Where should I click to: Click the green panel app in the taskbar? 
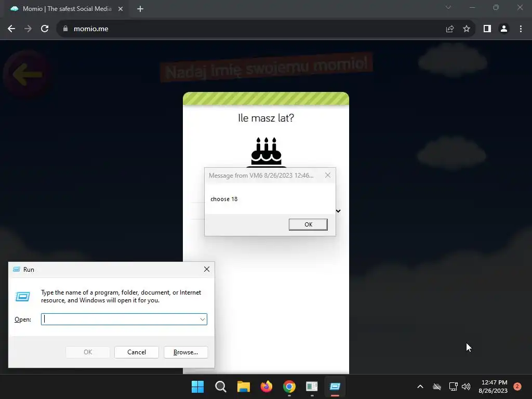tap(312, 387)
